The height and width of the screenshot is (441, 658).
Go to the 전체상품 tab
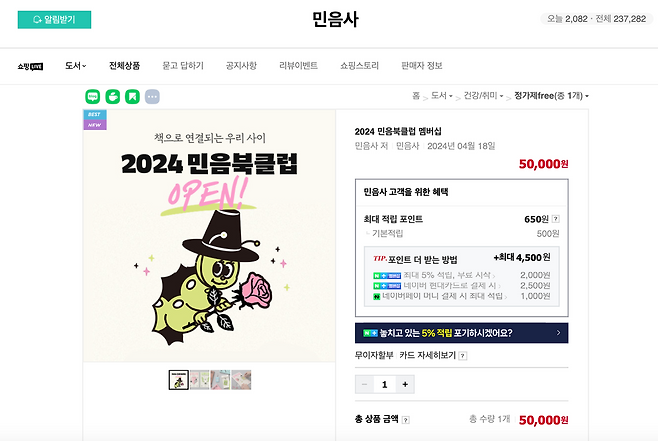pyautogui.click(x=124, y=66)
